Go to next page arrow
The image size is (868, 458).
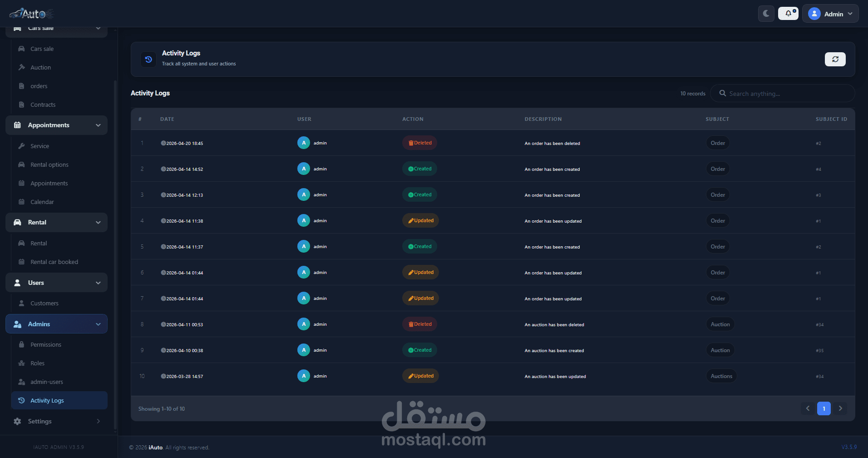click(x=840, y=408)
